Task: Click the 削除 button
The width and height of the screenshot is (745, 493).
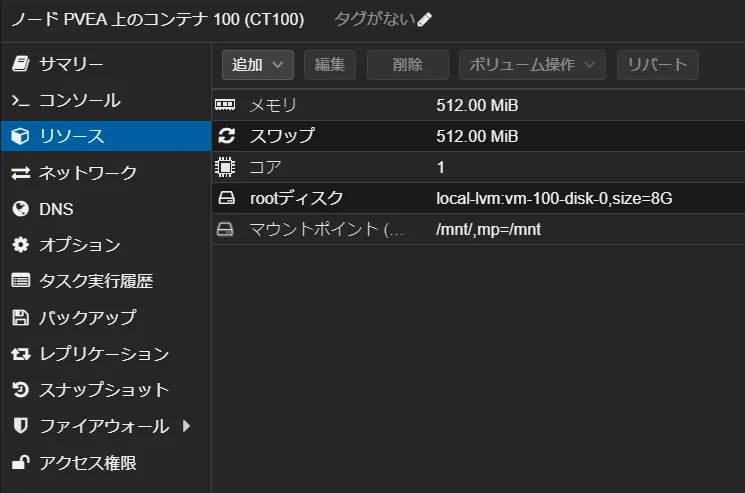Action: pos(408,65)
